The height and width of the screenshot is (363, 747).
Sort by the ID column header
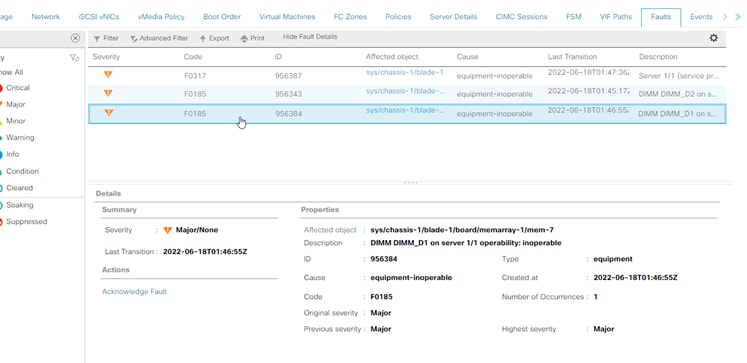click(278, 57)
